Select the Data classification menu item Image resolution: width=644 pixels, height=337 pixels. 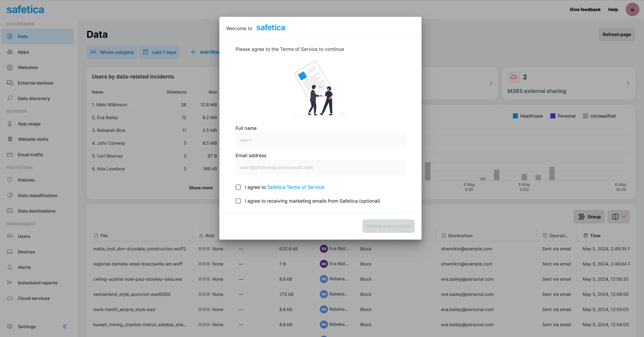coord(38,196)
